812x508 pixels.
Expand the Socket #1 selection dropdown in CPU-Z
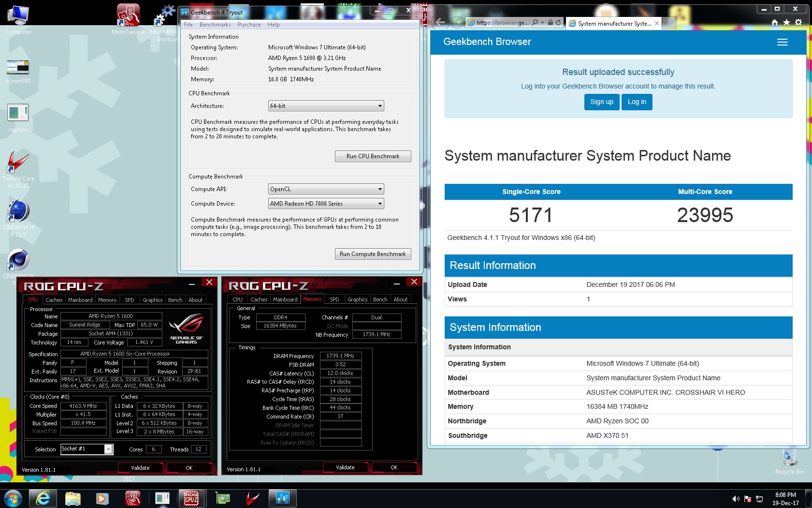[x=108, y=449]
